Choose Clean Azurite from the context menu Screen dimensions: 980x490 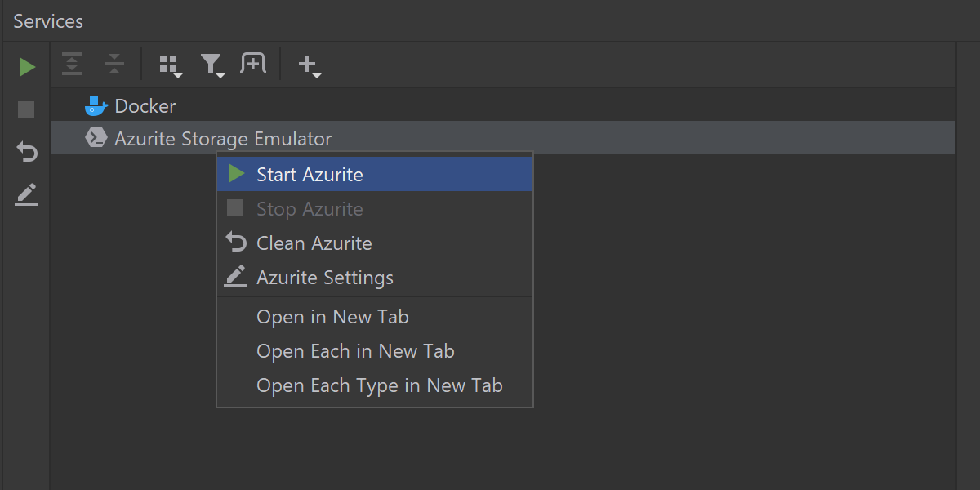point(314,243)
